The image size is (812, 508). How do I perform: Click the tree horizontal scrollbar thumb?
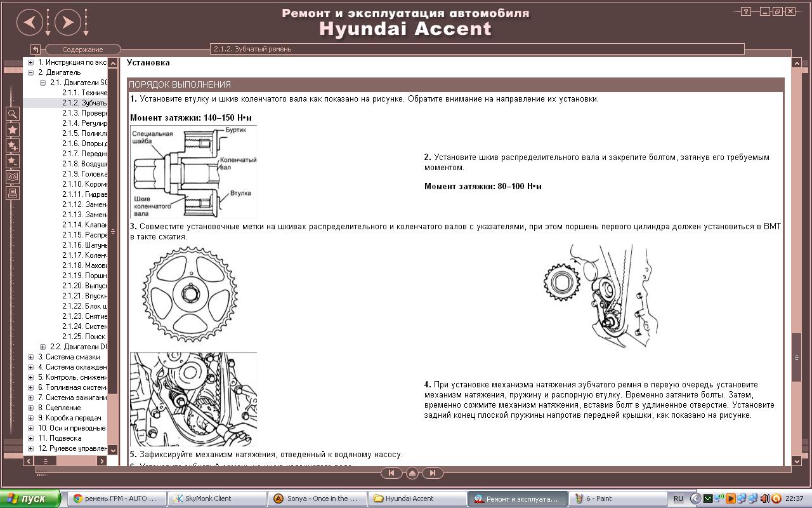(45, 461)
